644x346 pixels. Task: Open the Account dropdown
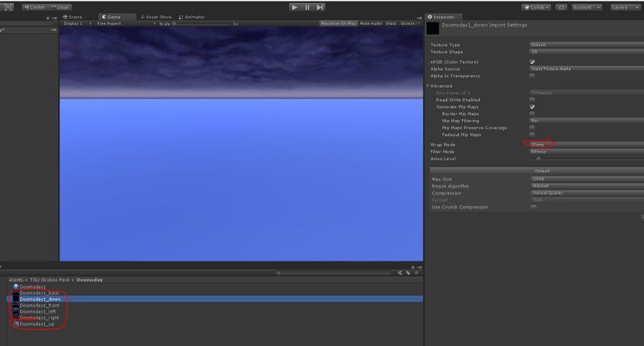(x=587, y=7)
